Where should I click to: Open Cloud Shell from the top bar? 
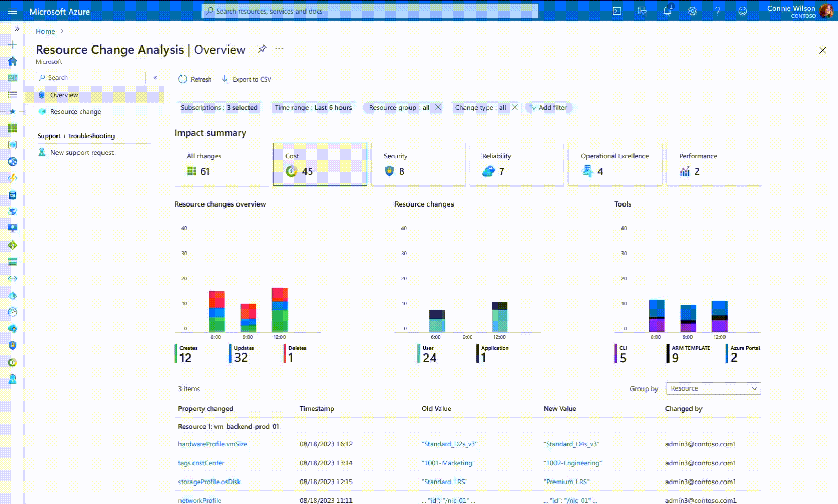click(617, 11)
